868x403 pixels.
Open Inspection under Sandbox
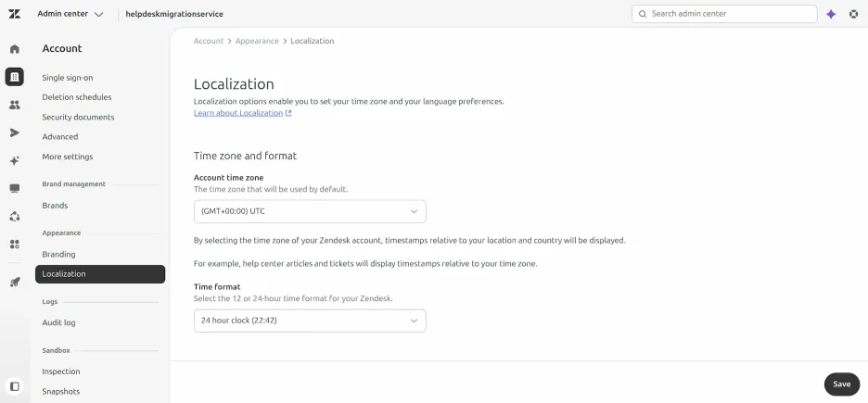tap(61, 372)
